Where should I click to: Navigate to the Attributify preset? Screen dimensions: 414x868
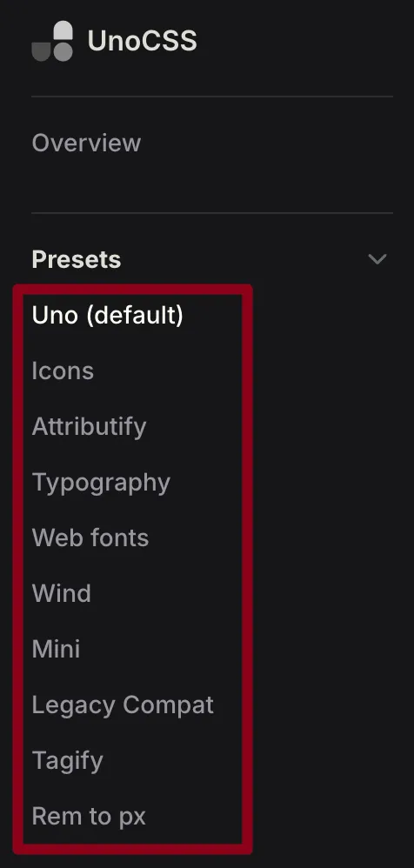pos(89,426)
